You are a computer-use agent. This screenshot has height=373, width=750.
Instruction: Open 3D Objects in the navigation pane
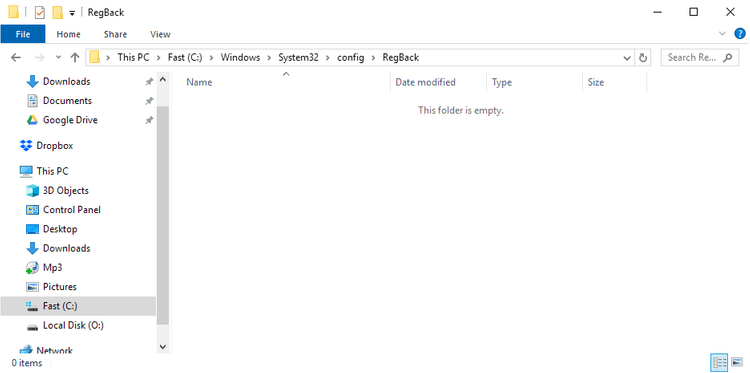[x=66, y=190]
